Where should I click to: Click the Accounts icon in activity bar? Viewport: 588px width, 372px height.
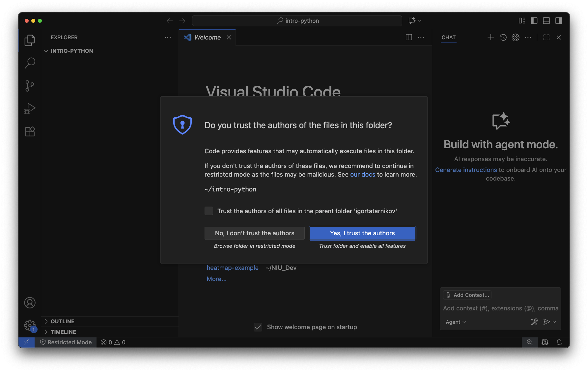30,303
